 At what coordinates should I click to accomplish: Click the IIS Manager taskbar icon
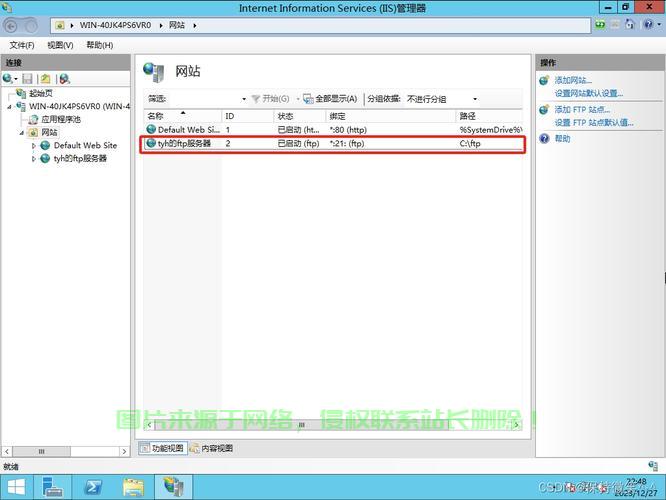[173, 487]
